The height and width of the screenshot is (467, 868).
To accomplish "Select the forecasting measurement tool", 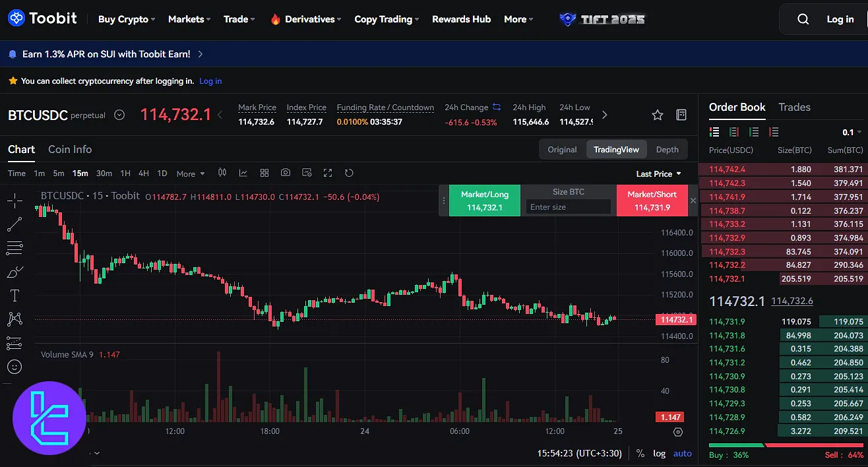I will [15, 343].
